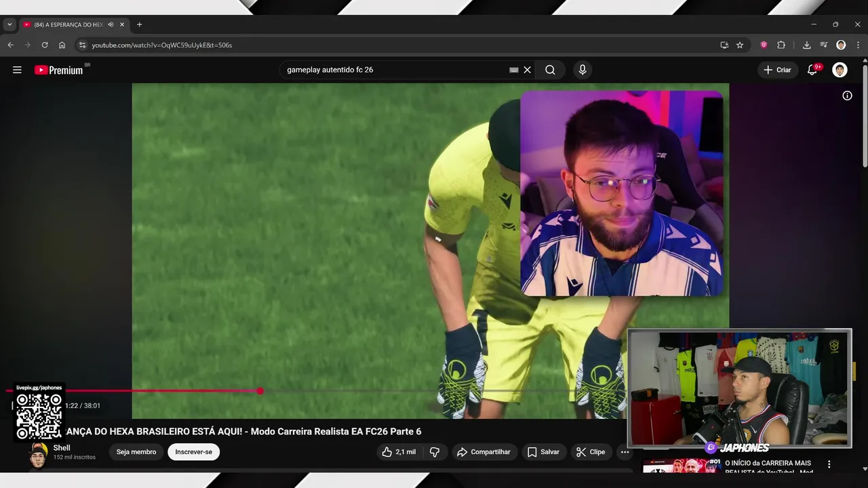Click the page vertical scrollbar
The height and width of the screenshot is (488, 868).
click(x=865, y=115)
